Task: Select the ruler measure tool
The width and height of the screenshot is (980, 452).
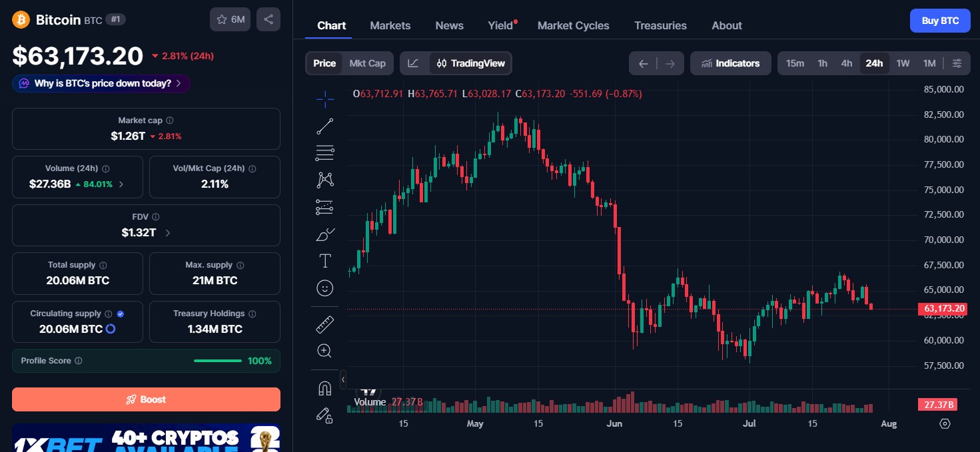Action: point(325,324)
